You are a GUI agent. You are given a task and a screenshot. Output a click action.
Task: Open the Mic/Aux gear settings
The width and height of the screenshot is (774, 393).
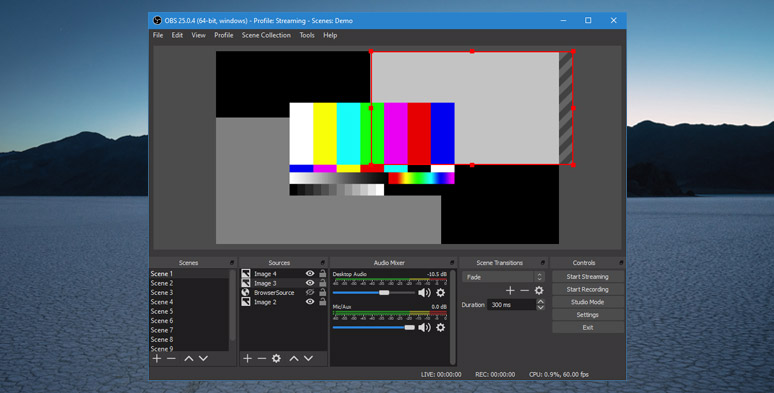pyautogui.click(x=440, y=327)
